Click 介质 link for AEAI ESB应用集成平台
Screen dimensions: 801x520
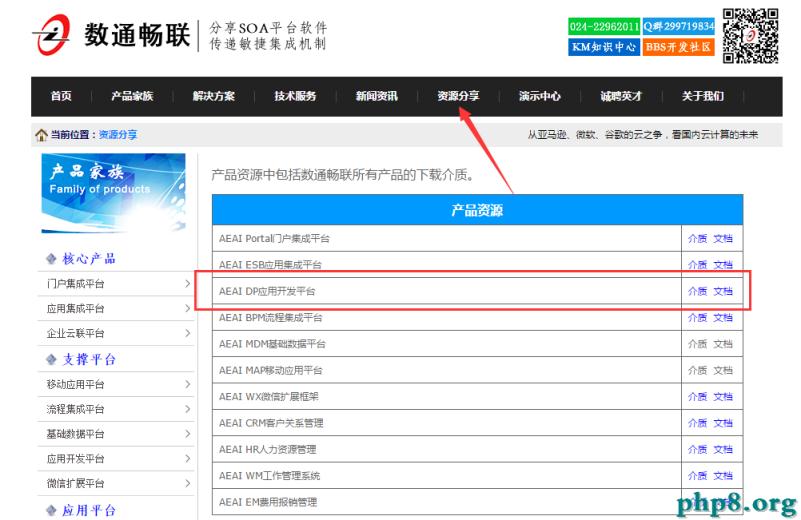coord(697,265)
